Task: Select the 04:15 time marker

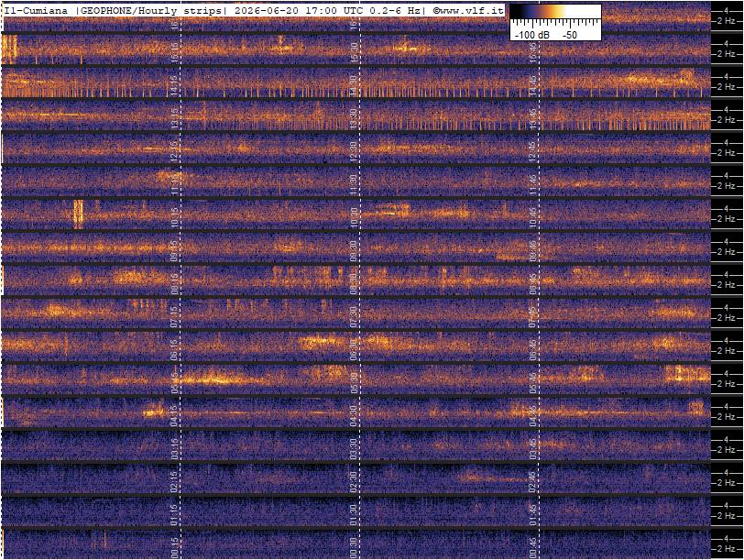Action: (174, 416)
